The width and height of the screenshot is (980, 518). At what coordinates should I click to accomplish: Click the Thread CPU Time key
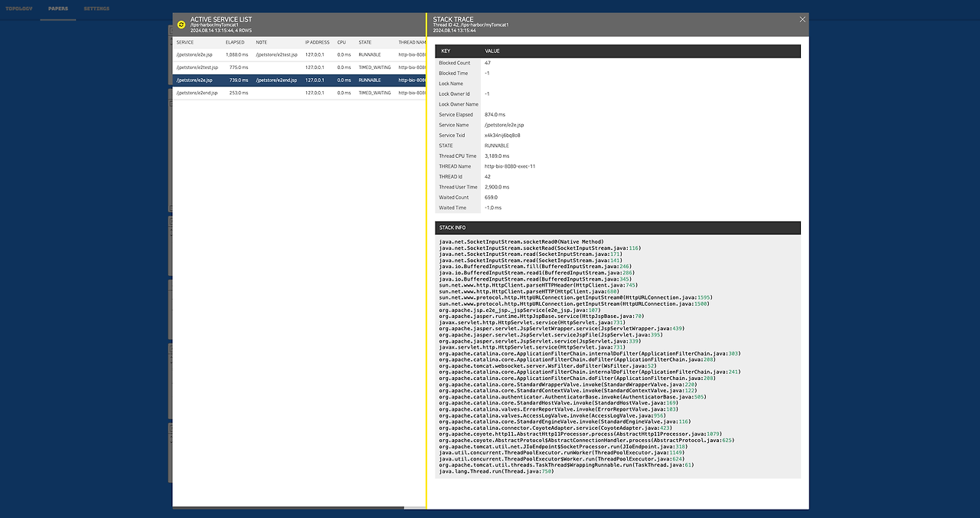(458, 156)
